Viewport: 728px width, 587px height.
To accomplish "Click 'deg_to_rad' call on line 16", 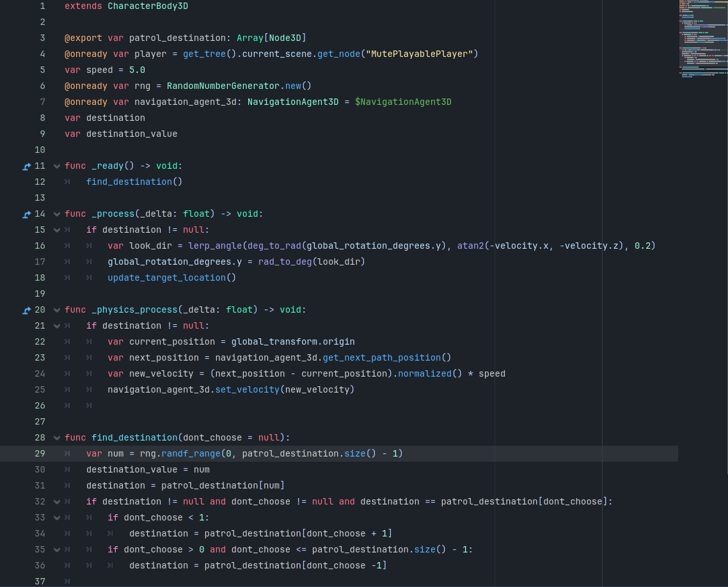I will 274,246.
